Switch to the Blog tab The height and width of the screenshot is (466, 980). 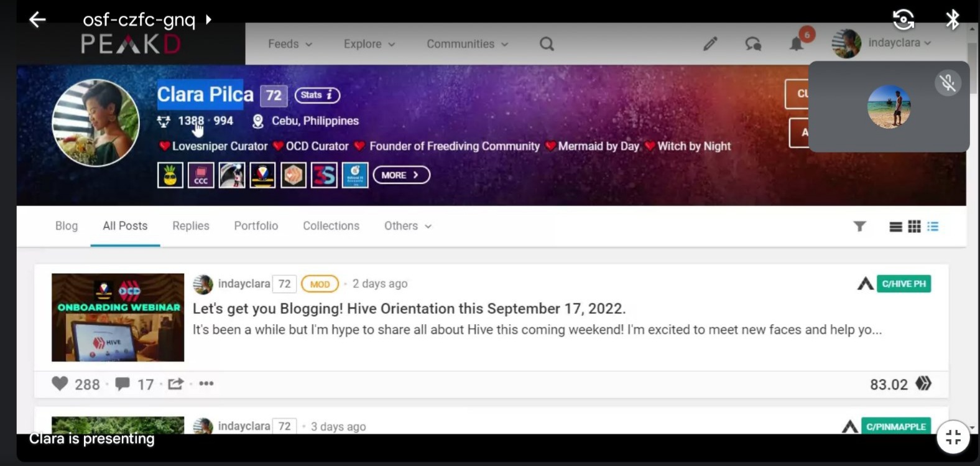point(67,226)
